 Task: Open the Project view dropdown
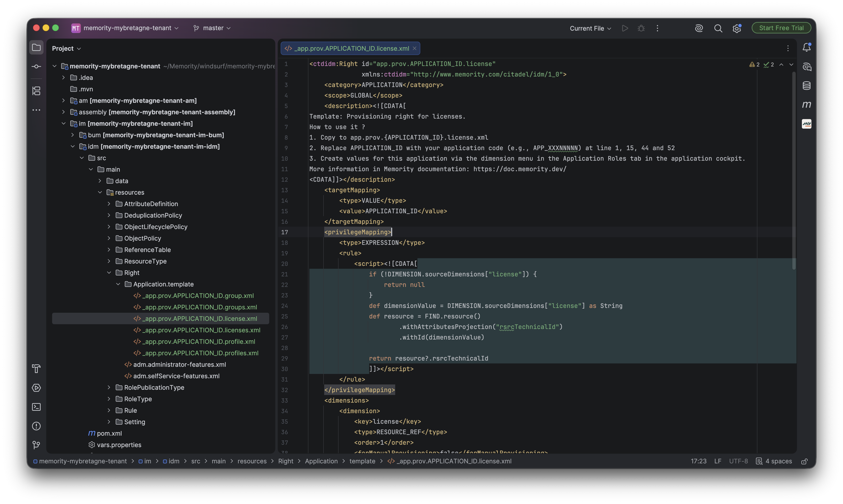(66, 49)
